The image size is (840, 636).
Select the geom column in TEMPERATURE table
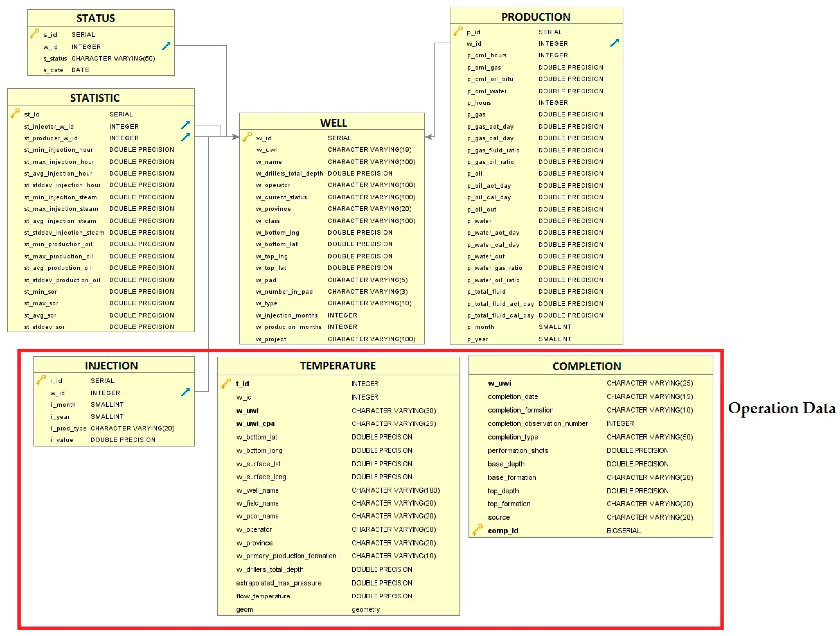244,609
